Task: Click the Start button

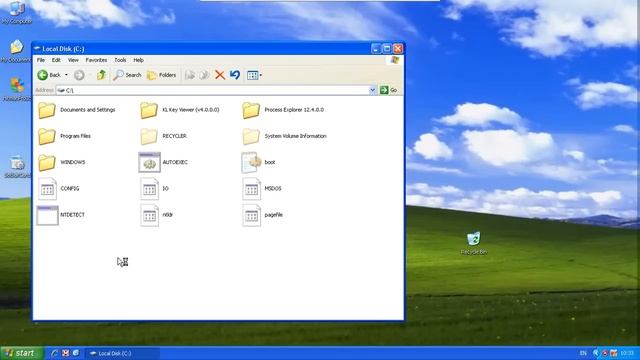Action: [x=22, y=353]
